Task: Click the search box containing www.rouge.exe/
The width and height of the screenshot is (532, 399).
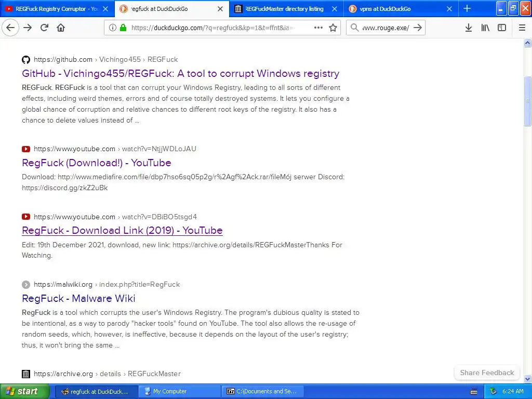Action: pyautogui.click(x=385, y=28)
